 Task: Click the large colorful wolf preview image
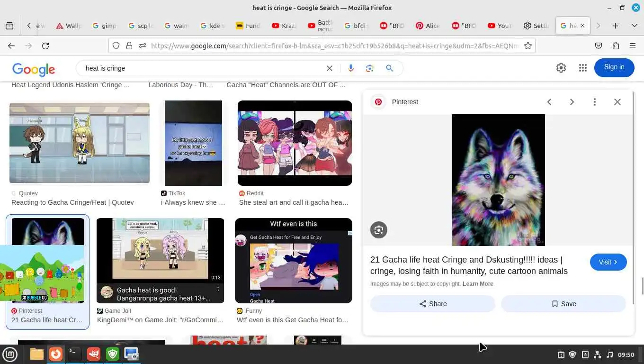[x=498, y=180]
